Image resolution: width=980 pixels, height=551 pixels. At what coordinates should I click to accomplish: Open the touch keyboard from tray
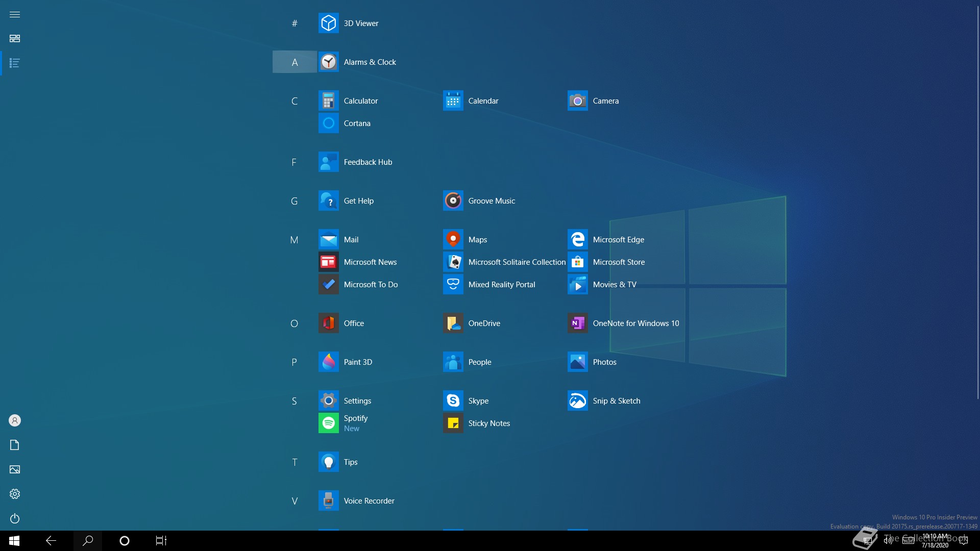[x=909, y=541]
